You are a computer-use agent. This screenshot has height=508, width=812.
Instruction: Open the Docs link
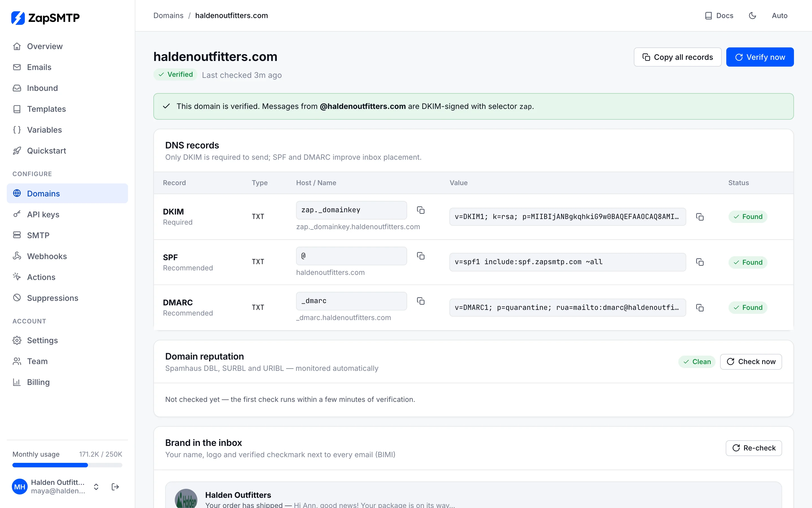click(719, 16)
